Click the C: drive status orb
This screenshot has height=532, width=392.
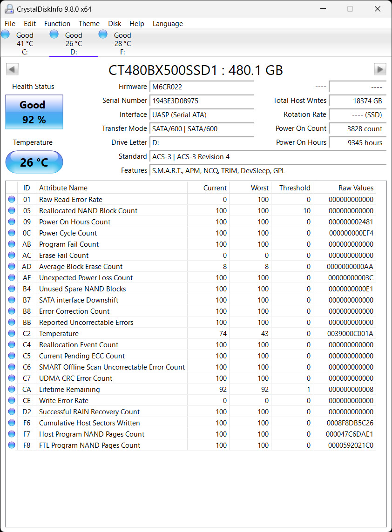6,34
